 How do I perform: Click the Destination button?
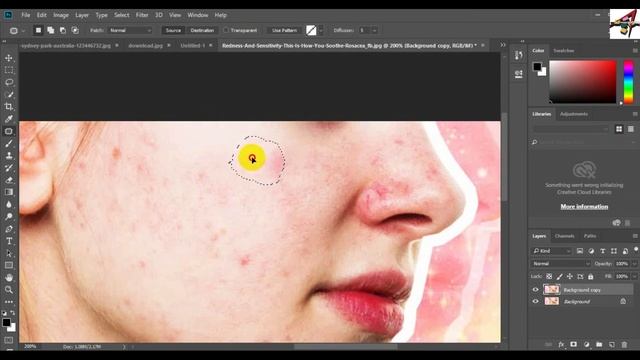point(202,30)
